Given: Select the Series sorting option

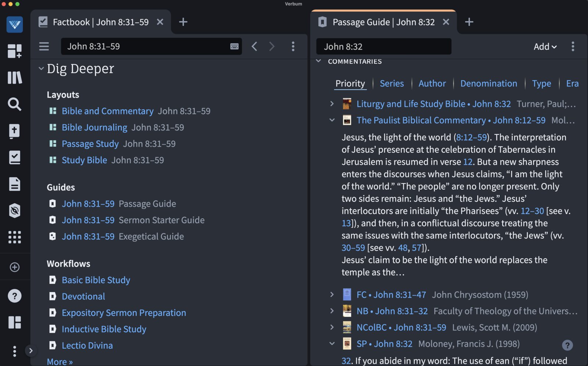Looking at the screenshot, I should point(392,83).
